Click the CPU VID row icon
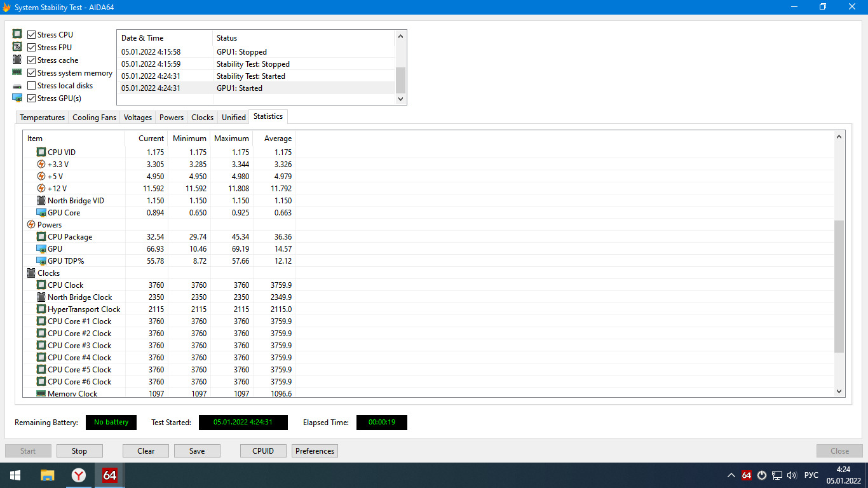Image resolution: width=868 pixels, height=488 pixels. pos(41,152)
